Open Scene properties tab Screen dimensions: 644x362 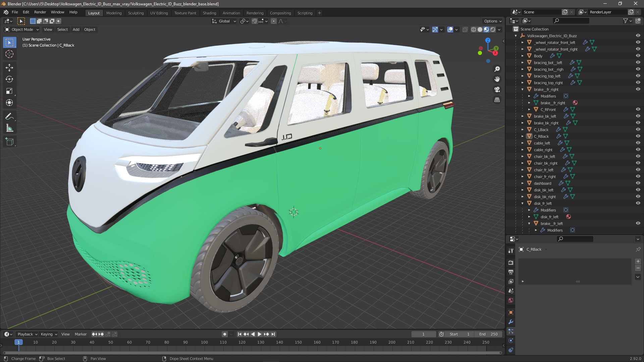tap(511, 291)
